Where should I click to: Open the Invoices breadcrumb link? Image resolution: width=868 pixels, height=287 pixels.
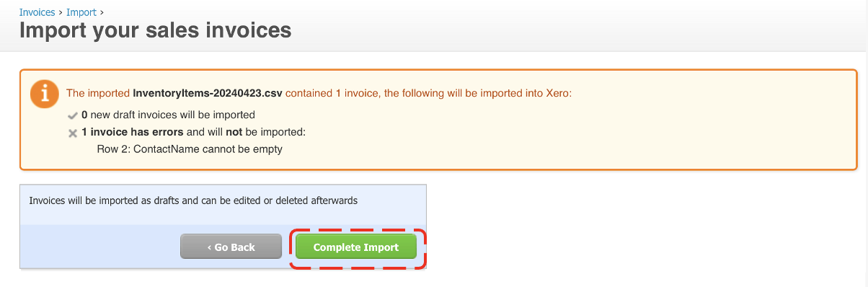pyautogui.click(x=37, y=12)
